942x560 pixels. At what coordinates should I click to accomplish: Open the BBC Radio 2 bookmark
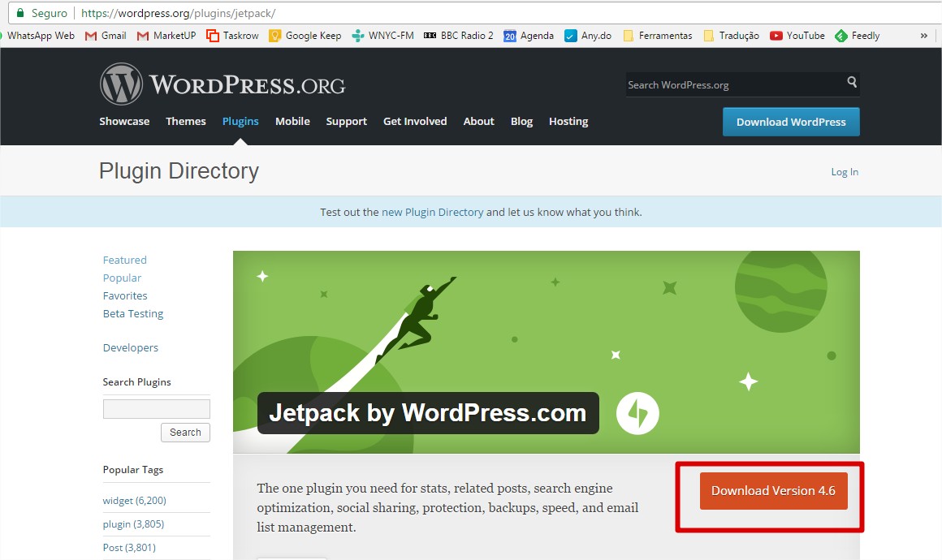(458, 36)
